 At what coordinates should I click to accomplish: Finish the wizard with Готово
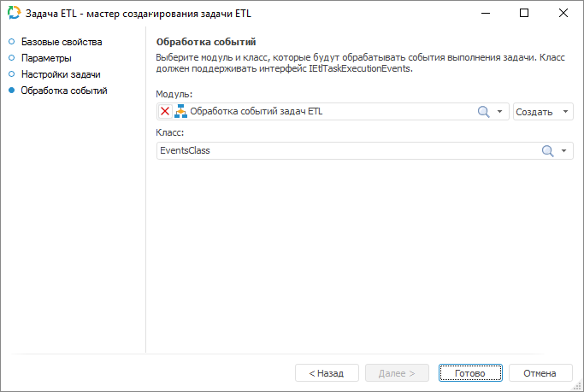point(470,373)
